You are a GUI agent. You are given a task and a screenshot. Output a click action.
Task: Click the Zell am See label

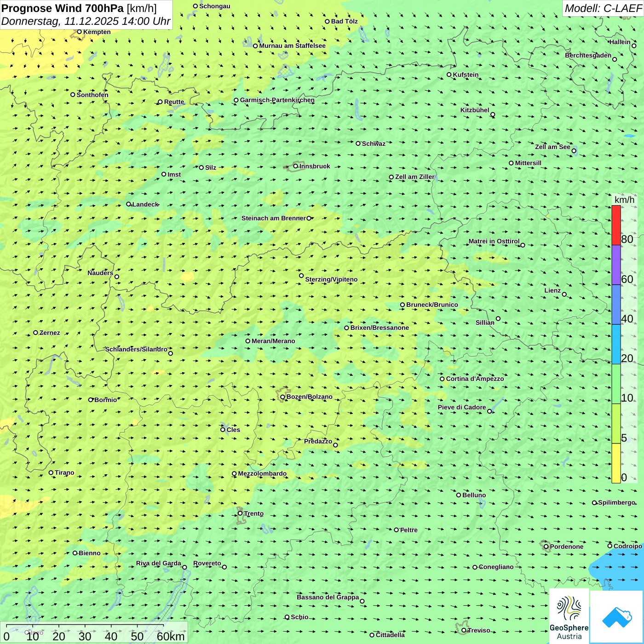tap(552, 147)
